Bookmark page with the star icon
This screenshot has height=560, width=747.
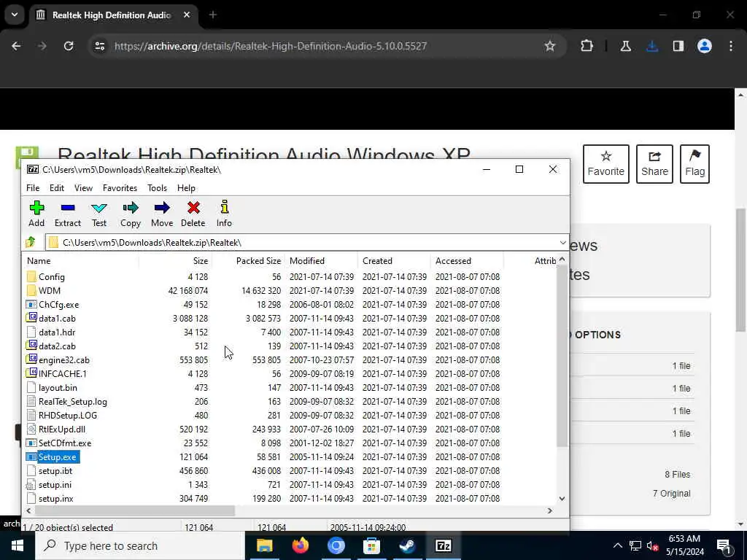click(550, 46)
